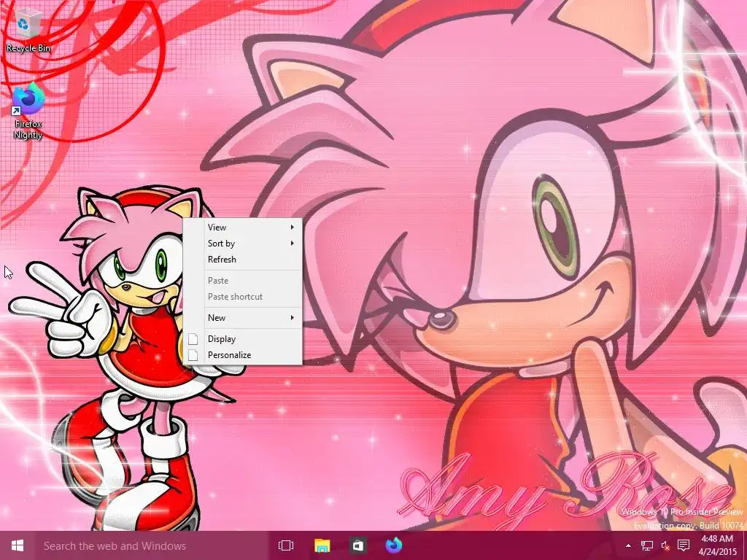Click the arrow beside View

click(x=292, y=227)
